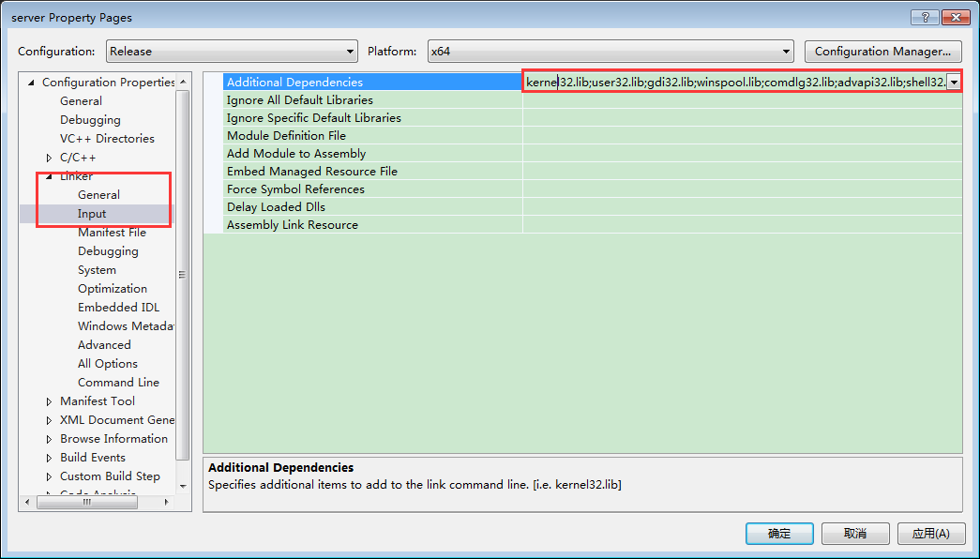Click the 应用(A) apply button
Viewport: 980px width, 559px height.
point(930,533)
